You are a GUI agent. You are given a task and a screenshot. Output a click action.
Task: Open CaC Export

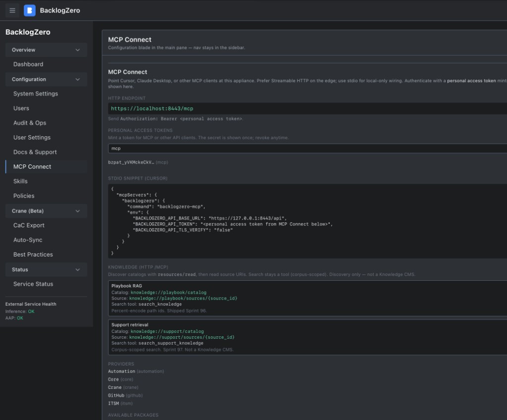[46, 225]
